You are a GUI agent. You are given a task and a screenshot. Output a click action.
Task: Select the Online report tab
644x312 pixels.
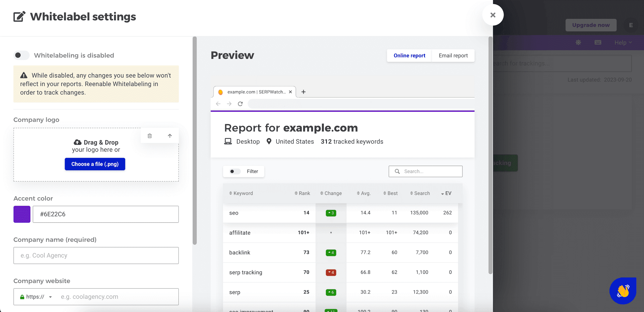[x=409, y=56]
